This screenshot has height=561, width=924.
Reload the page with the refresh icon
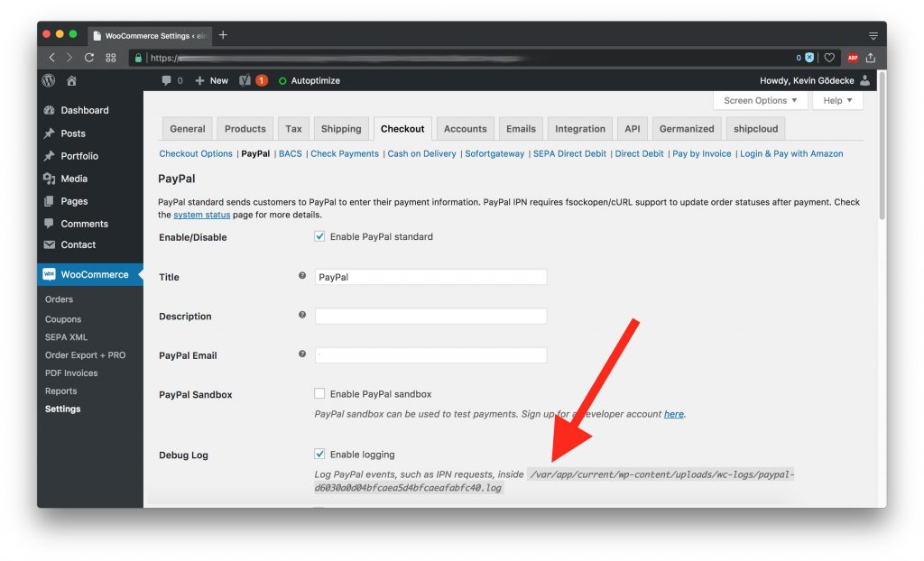[x=89, y=58]
